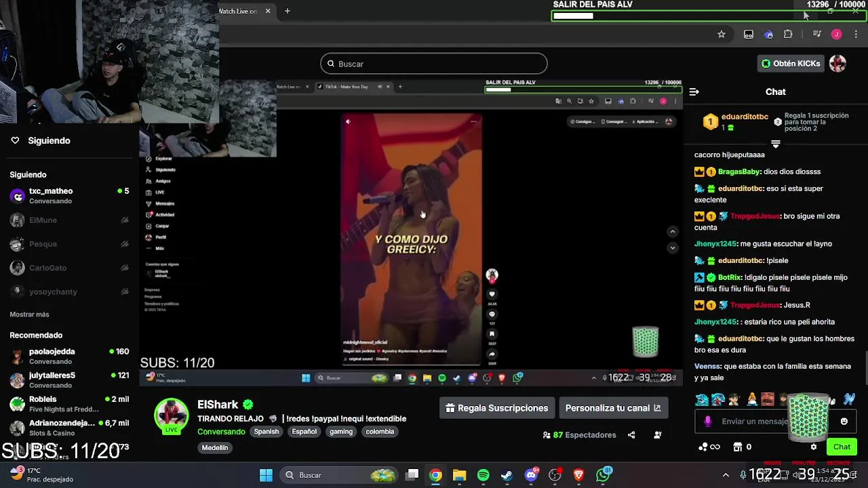Screen dimensions: 868x488
Task: Click the Kick user avatar at top right
Action: [838, 64]
